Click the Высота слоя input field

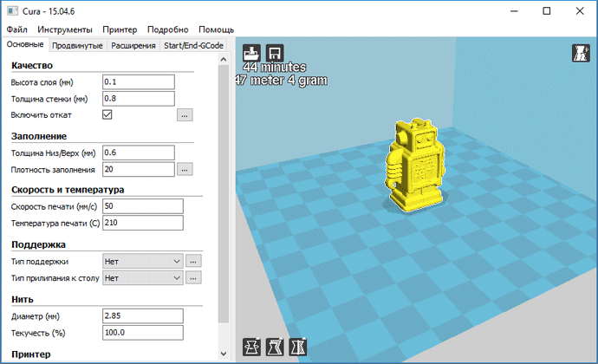tap(139, 82)
